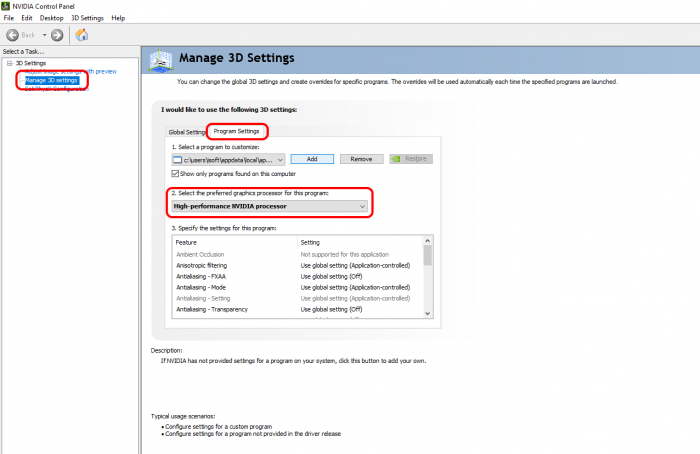
Task: Click the Home icon in the toolbar
Action: pos(82,35)
